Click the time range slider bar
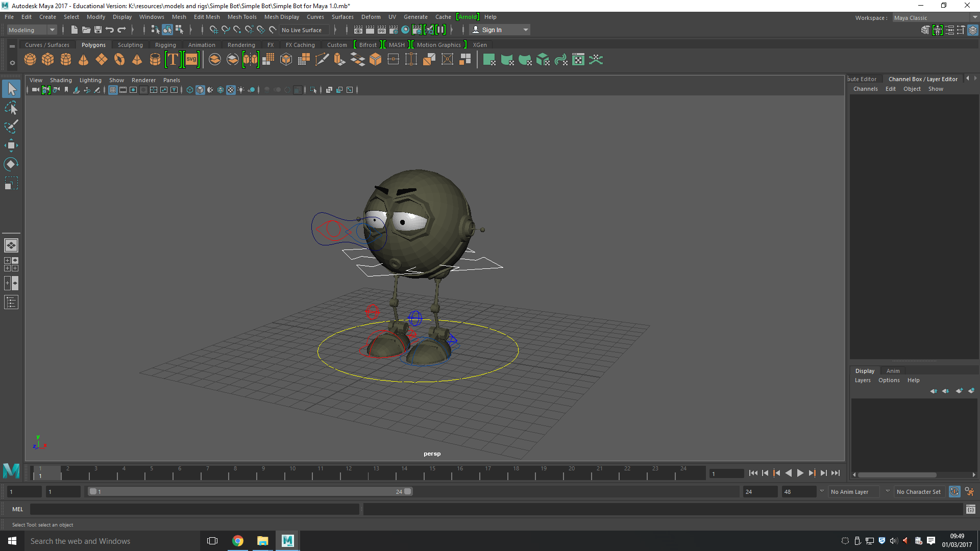The width and height of the screenshot is (980, 551). (x=250, y=492)
